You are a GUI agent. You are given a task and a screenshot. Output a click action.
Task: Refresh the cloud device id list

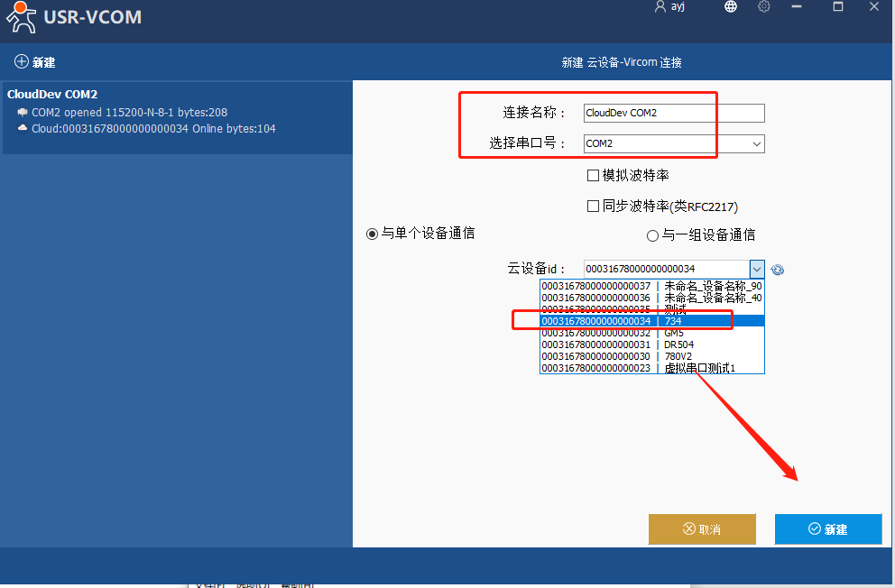tap(778, 270)
